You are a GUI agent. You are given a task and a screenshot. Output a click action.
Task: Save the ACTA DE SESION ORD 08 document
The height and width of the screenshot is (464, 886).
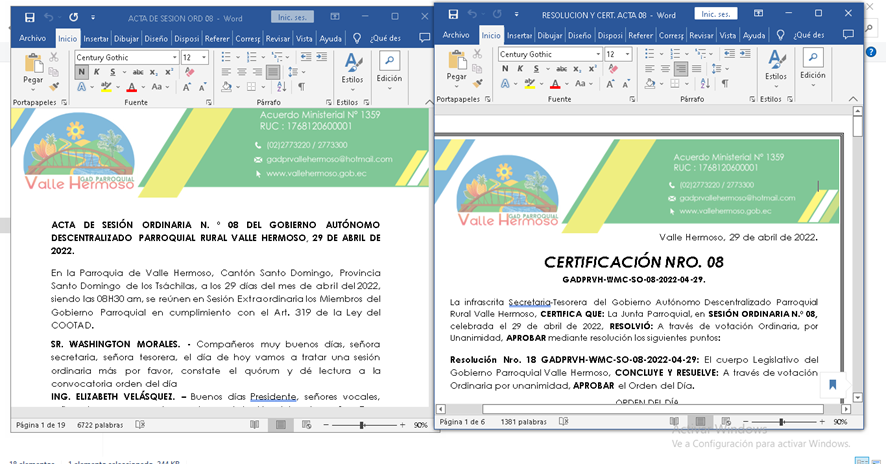point(29,18)
